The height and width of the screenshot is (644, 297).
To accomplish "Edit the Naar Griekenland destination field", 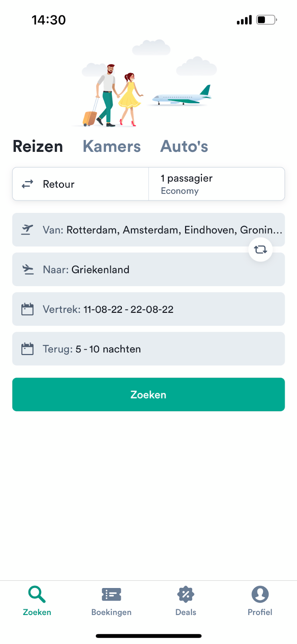I will 148,269.
